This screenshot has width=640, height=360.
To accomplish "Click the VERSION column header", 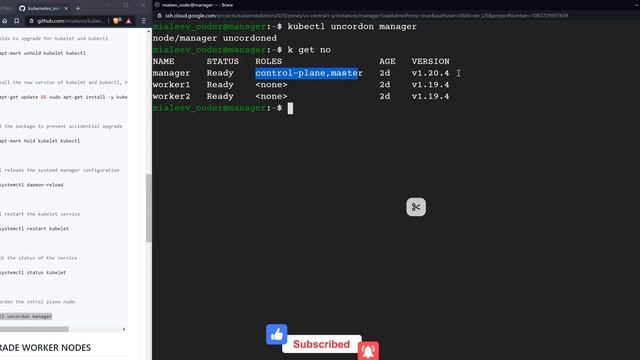I will [x=430, y=61].
